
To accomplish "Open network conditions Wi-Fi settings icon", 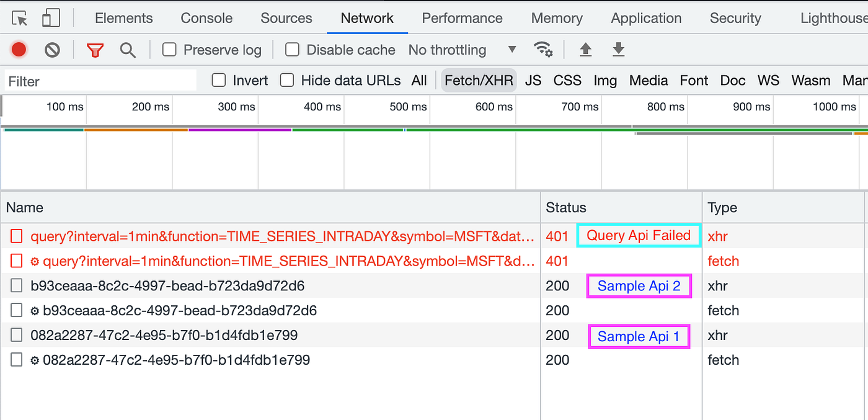I will pos(543,50).
